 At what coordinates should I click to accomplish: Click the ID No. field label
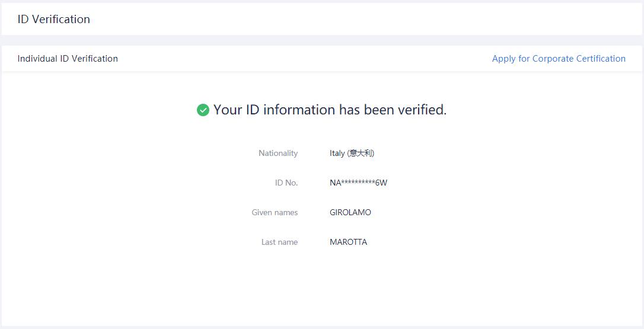click(286, 183)
